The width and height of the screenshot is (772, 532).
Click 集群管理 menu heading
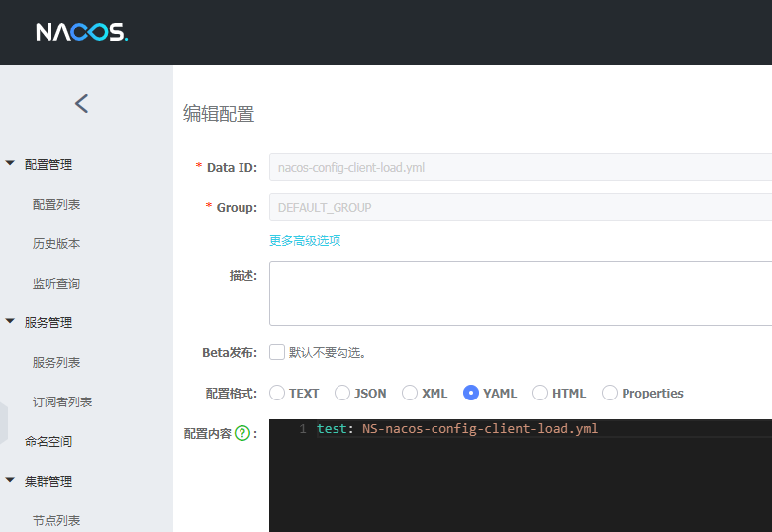pos(48,481)
